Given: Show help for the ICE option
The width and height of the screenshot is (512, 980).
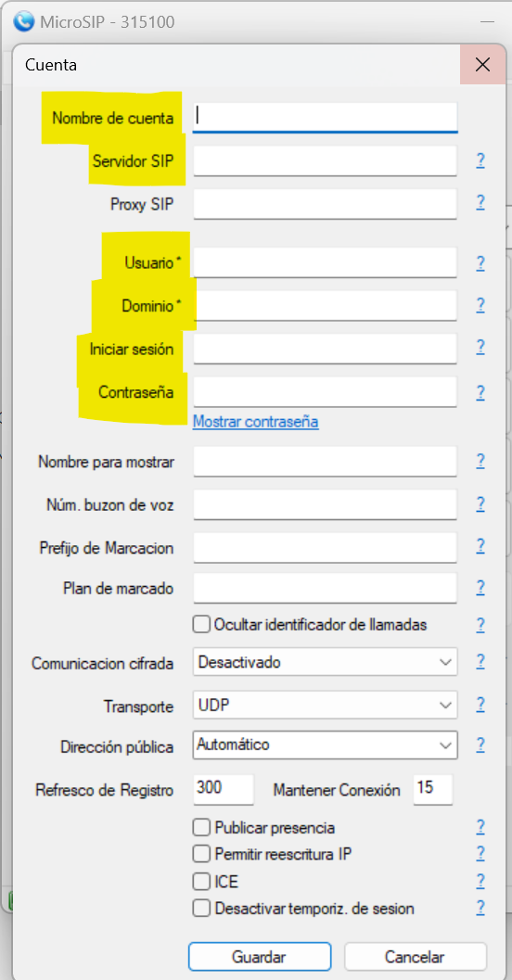Looking at the screenshot, I should click(x=480, y=881).
